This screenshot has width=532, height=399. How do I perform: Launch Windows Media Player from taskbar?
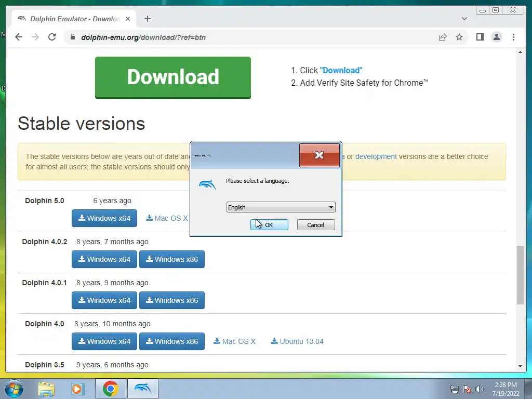(78, 389)
